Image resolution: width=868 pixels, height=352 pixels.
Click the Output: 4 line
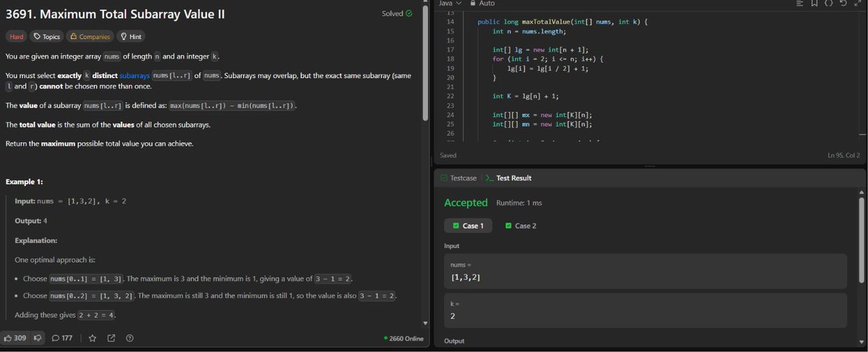click(x=31, y=220)
